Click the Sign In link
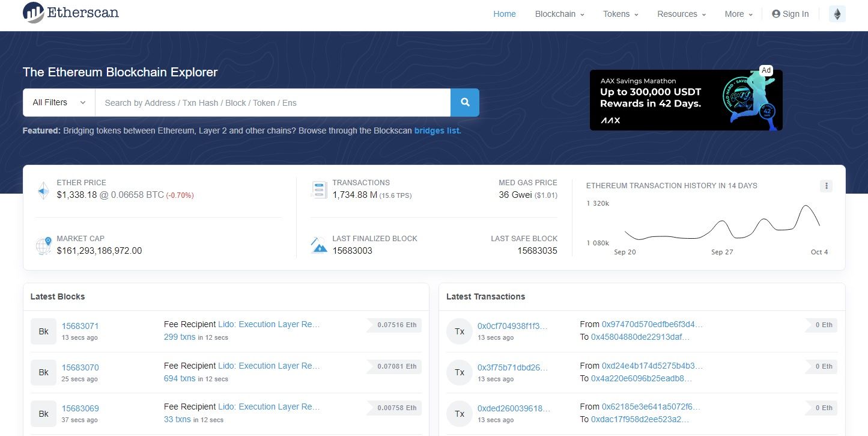Image resolution: width=868 pixels, height=436 pixels. pyautogui.click(x=791, y=14)
